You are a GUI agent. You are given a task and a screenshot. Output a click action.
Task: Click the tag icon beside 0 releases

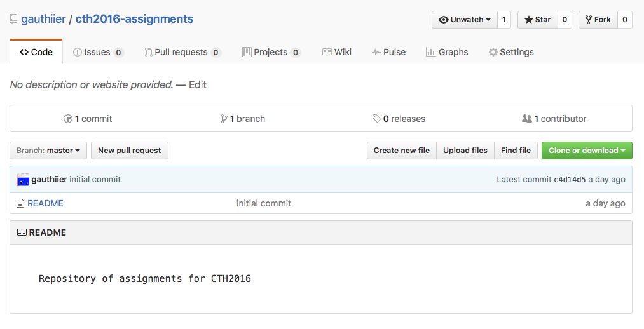click(377, 119)
